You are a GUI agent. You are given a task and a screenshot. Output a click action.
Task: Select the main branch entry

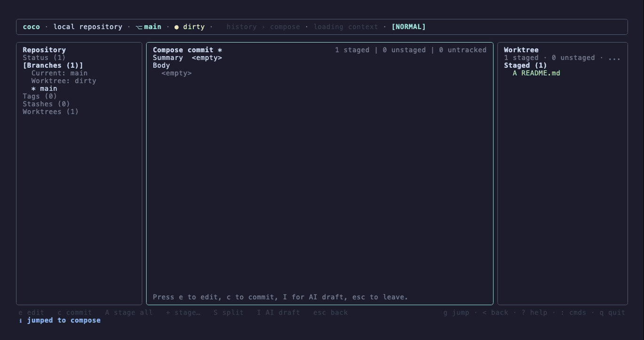tap(48, 89)
